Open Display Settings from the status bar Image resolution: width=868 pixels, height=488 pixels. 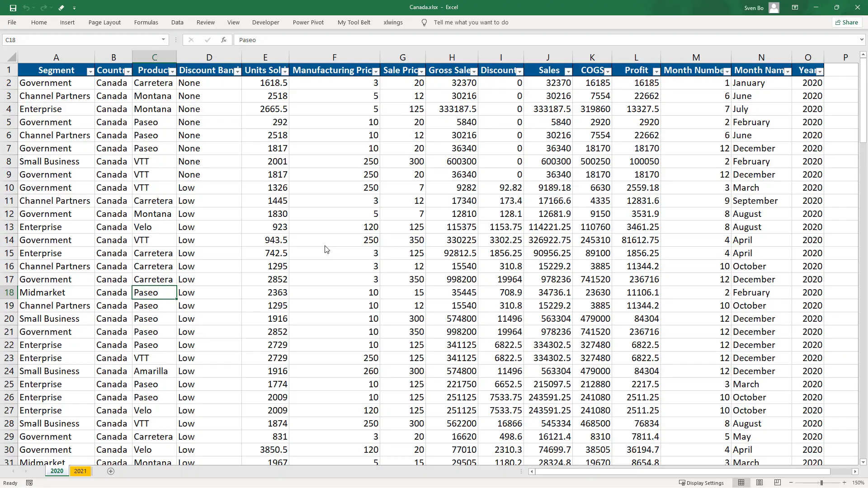coord(702,483)
